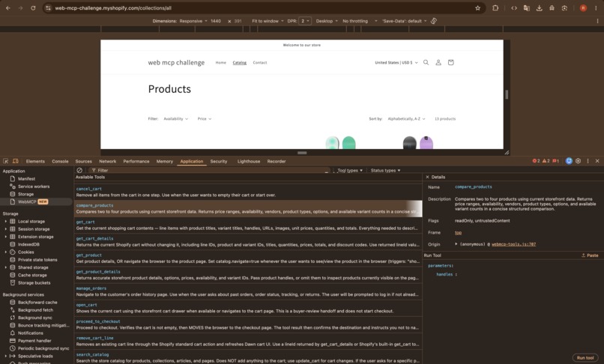Switch to the Recorder tab
The image size is (604, 364).
click(277, 161)
